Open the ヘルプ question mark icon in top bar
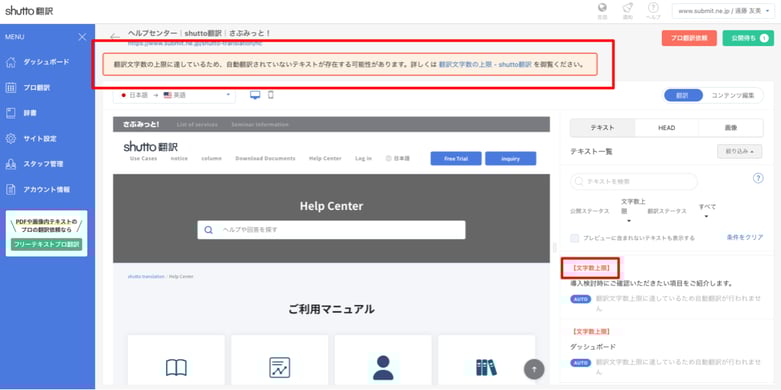Viewport: 781px width, 390px height. (653, 7)
